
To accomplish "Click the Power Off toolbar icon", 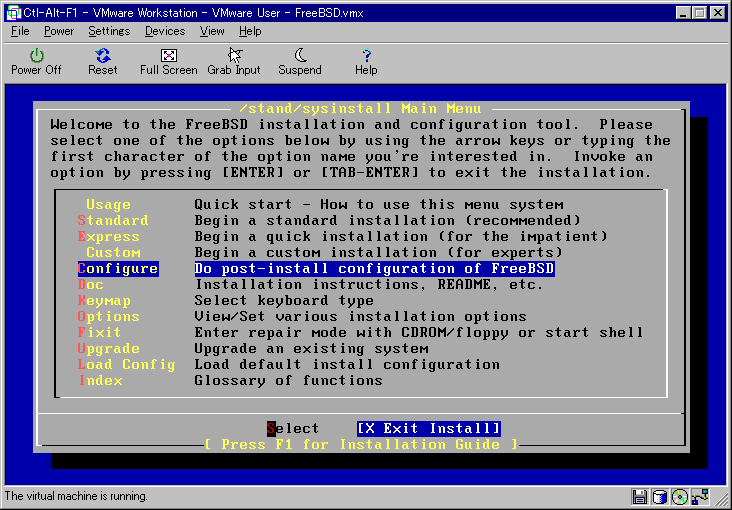I will pos(36,62).
